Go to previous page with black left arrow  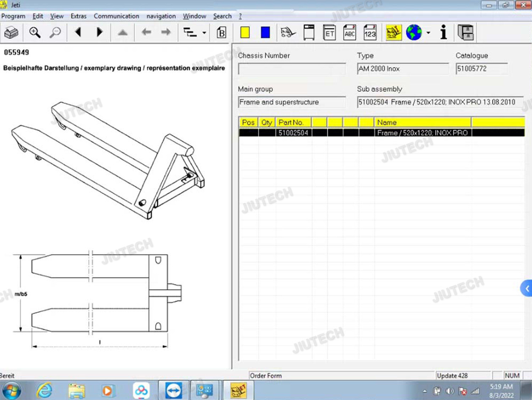point(78,32)
